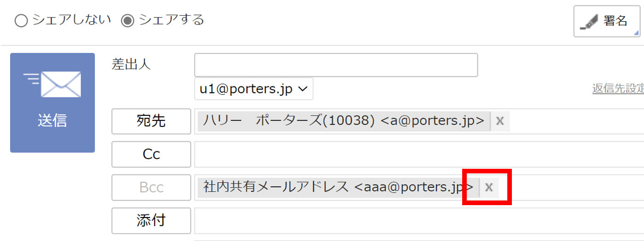This screenshot has height=241, width=644.
Task: Click the 宛先 recipient button
Action: pos(151,121)
